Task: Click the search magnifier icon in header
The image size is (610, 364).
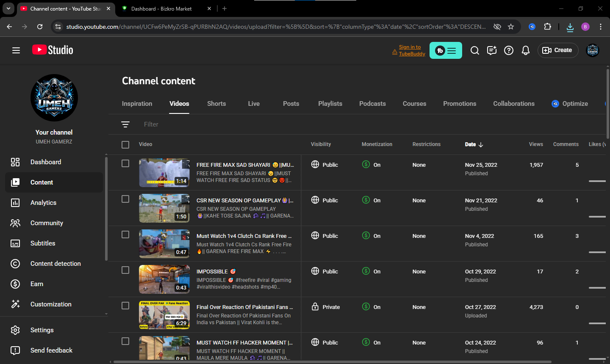Action: (475, 50)
